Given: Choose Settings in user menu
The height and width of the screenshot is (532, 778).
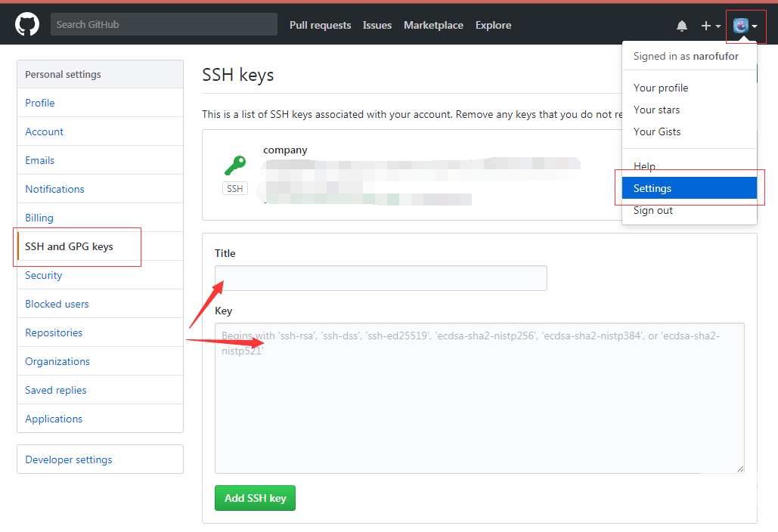Looking at the screenshot, I should pyautogui.click(x=690, y=188).
